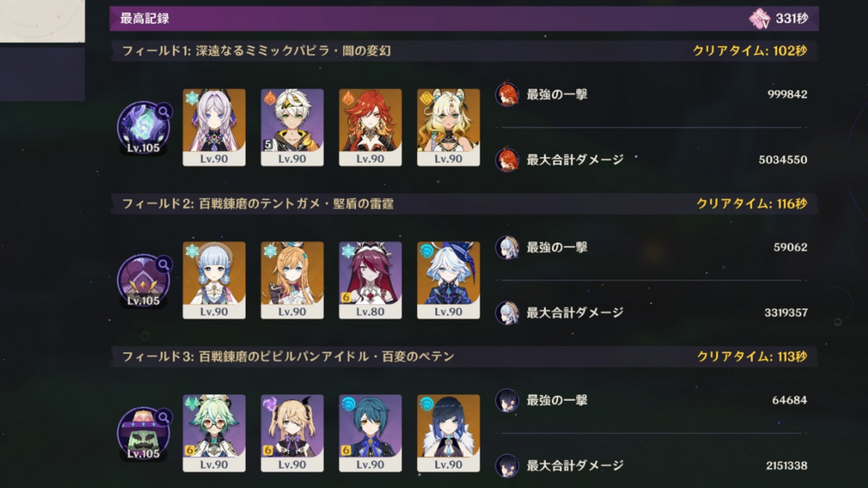This screenshot has height=488, width=868.
Task: Inspect the Field 2 Lv.105 tortoise boss icon
Action: (x=143, y=280)
